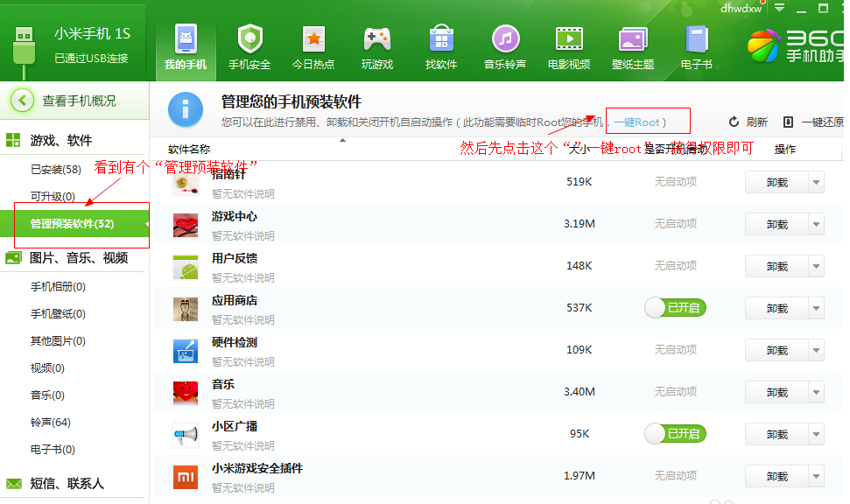The image size is (850, 504).
Task: Select 已安装(58) in sidebar
Action: [x=56, y=170]
